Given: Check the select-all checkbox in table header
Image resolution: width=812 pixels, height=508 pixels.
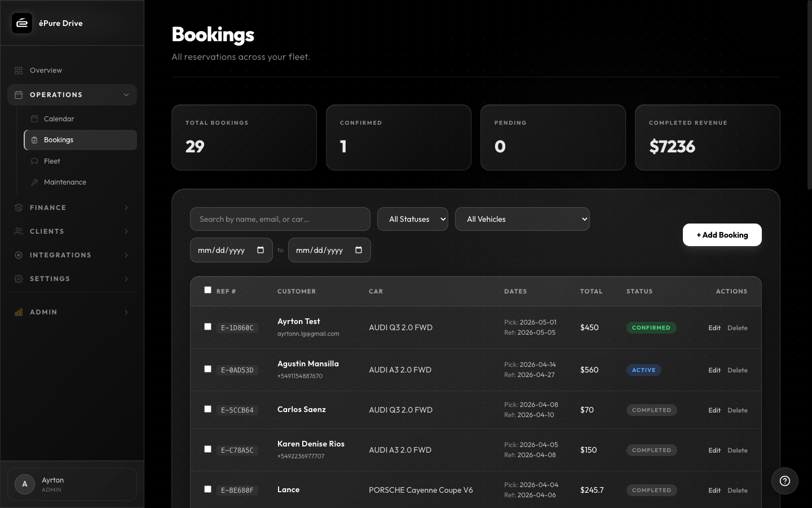Looking at the screenshot, I should click(x=208, y=290).
